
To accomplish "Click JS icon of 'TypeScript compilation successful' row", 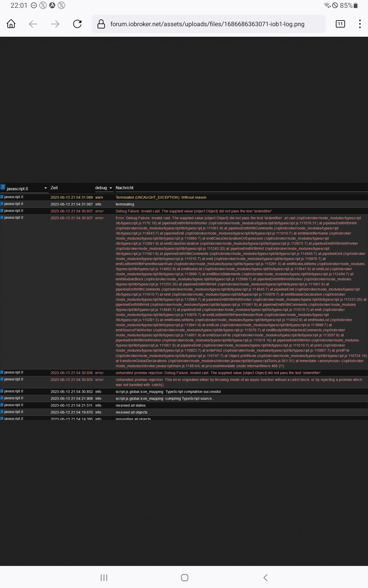I will point(2,391).
